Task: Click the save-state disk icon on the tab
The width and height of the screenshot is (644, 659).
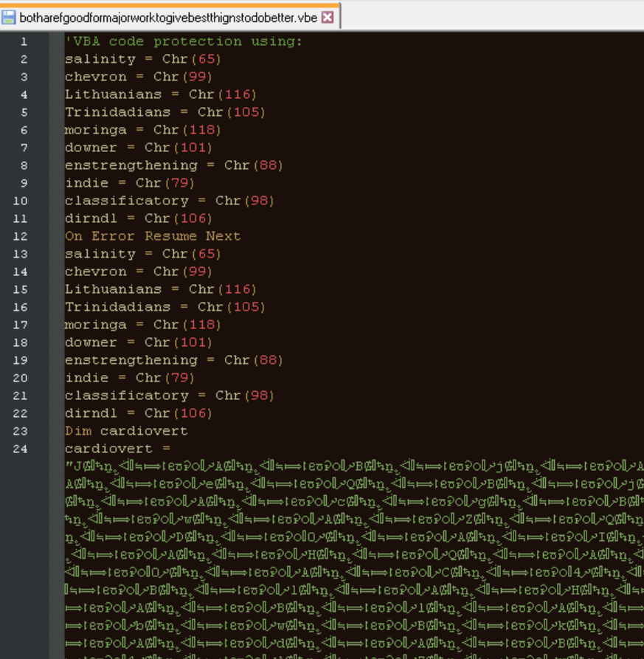Action: tap(8, 17)
